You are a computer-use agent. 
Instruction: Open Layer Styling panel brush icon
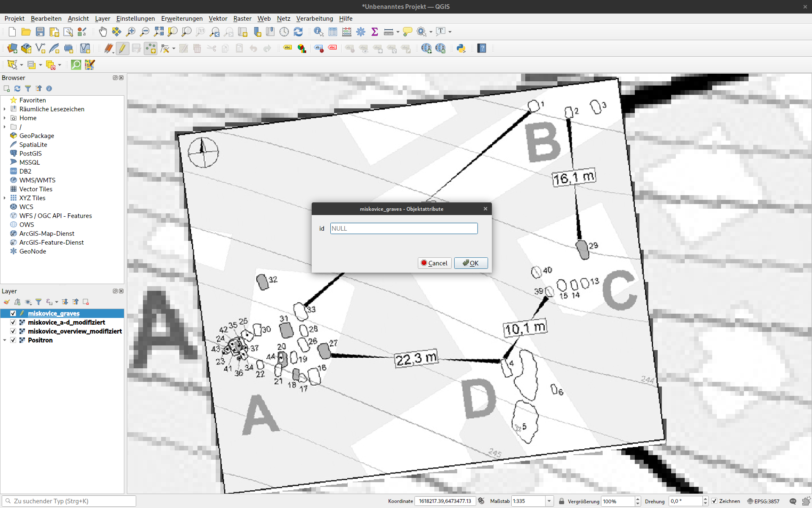point(7,302)
